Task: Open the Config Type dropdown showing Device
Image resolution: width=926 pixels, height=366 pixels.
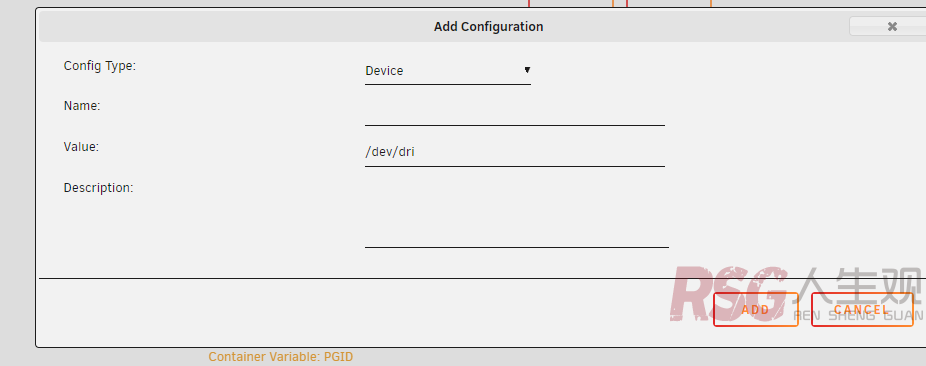Action: coord(448,71)
